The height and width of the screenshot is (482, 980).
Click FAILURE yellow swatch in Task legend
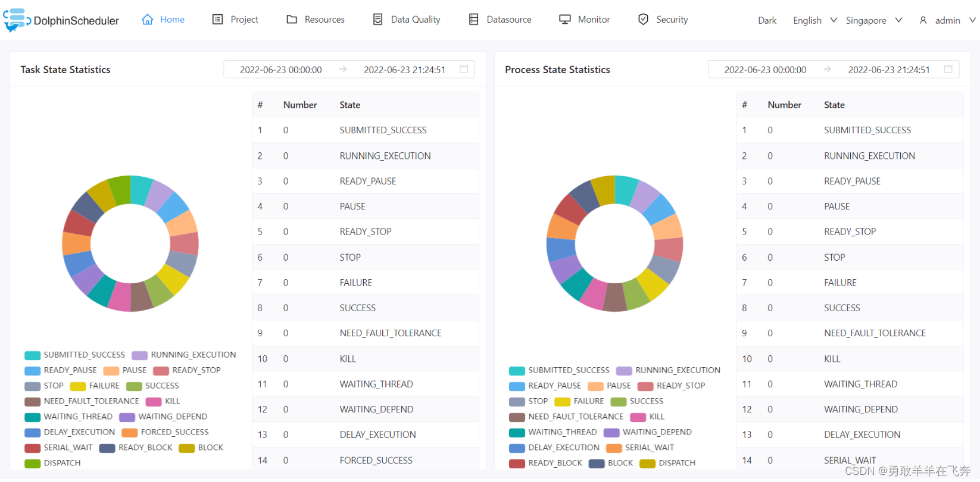click(78, 386)
